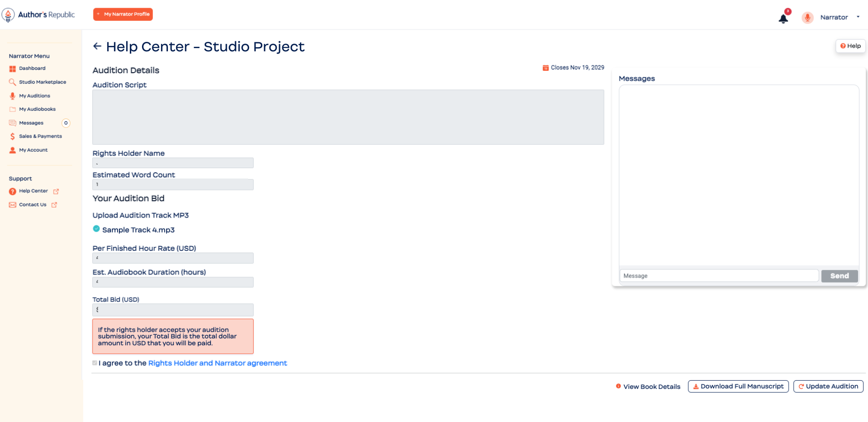This screenshot has height=422, width=868.
Task: Click the View Book Details info icon
Action: point(618,386)
